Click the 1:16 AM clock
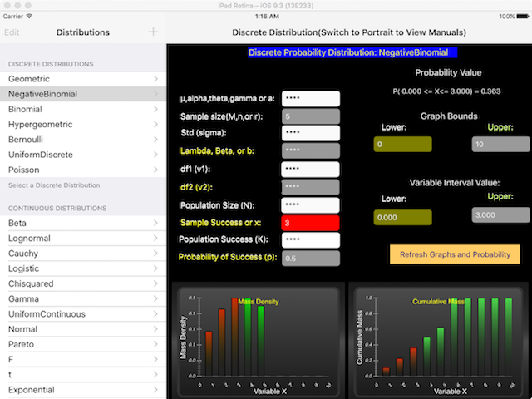 point(267,17)
